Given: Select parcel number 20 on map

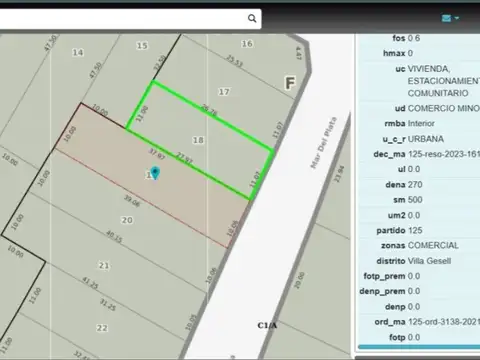Looking at the screenshot, I should click(127, 220).
